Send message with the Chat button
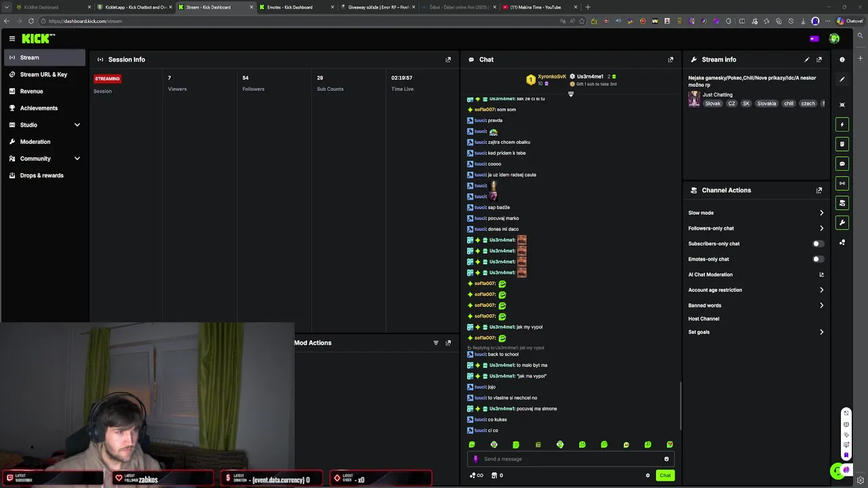Screen dimensions: 868x488 point(665,475)
